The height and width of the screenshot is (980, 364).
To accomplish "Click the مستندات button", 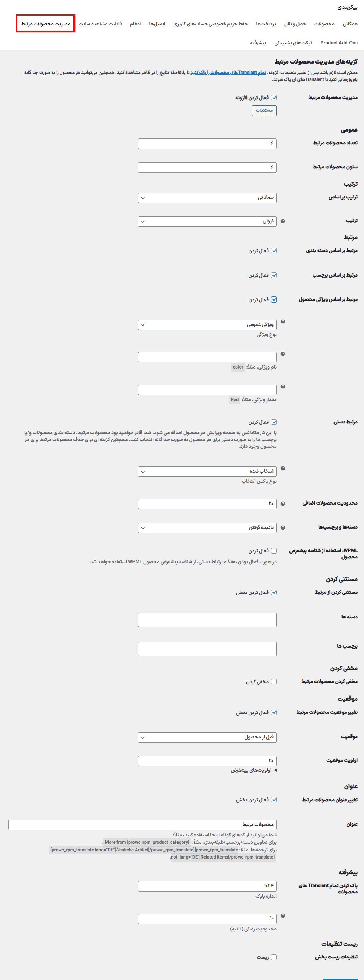I will (x=264, y=111).
